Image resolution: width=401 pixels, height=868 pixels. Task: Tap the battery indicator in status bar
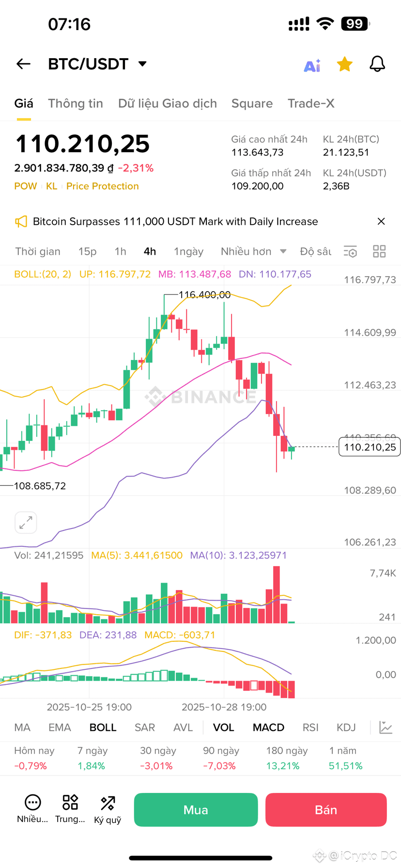click(x=356, y=24)
